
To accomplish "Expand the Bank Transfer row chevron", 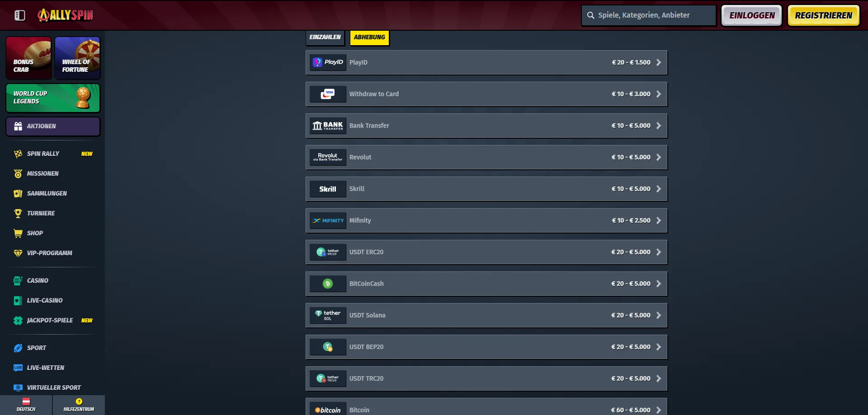I will pos(659,126).
